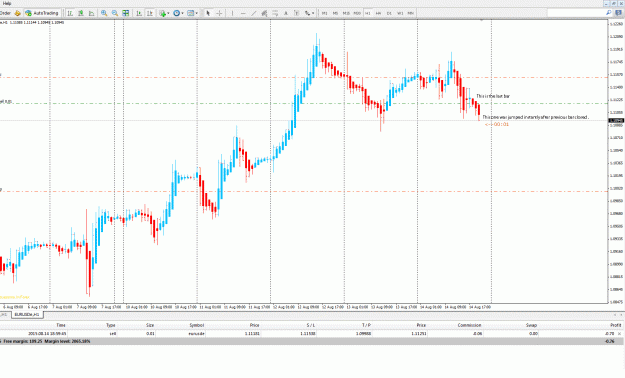Switch chart to line chart style

(x=91, y=13)
